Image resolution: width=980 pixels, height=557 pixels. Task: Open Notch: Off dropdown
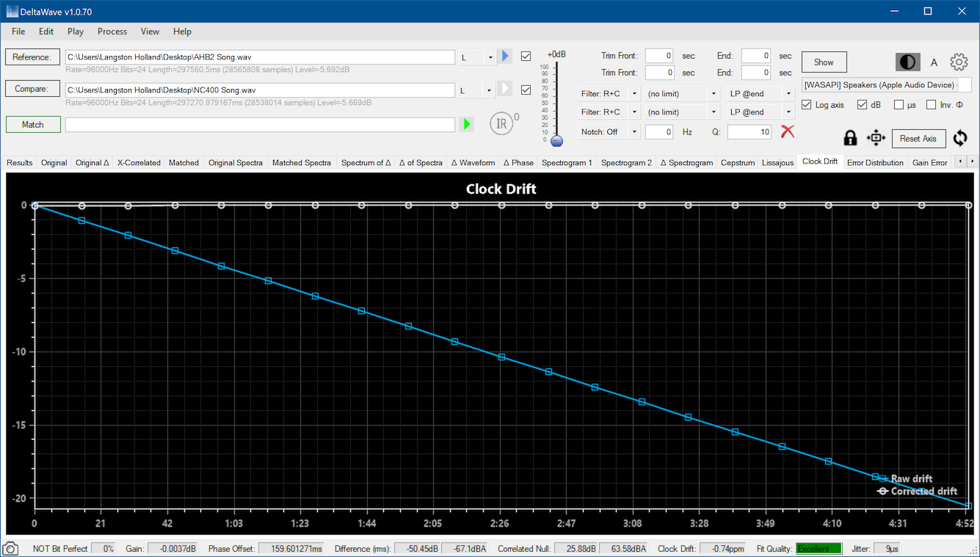point(609,132)
